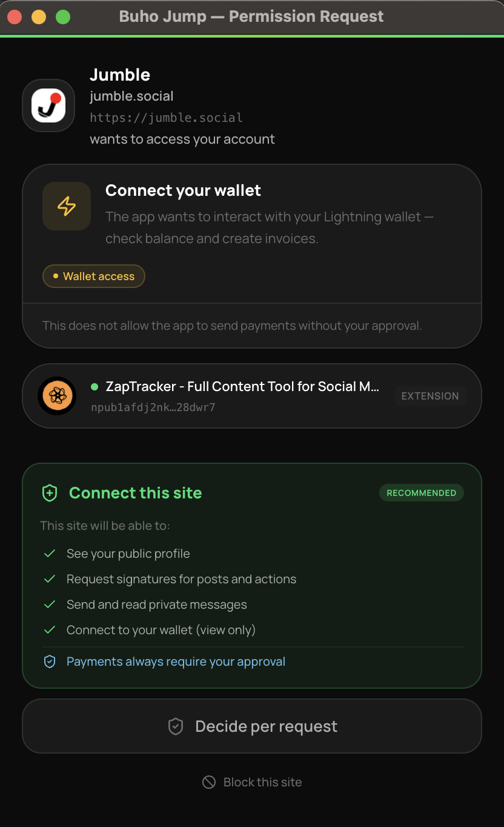Toggle the Wallet access permission pill
Viewport: 504px width, 827px height.
coord(93,276)
